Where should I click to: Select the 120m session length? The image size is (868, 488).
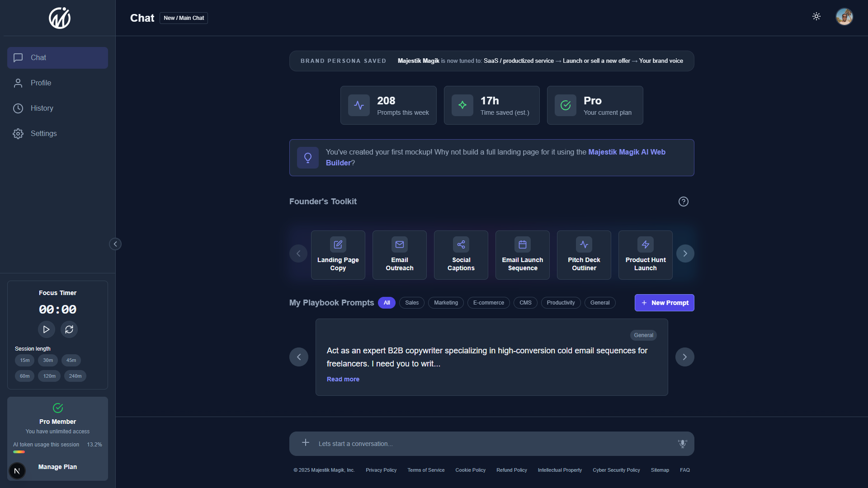49,376
